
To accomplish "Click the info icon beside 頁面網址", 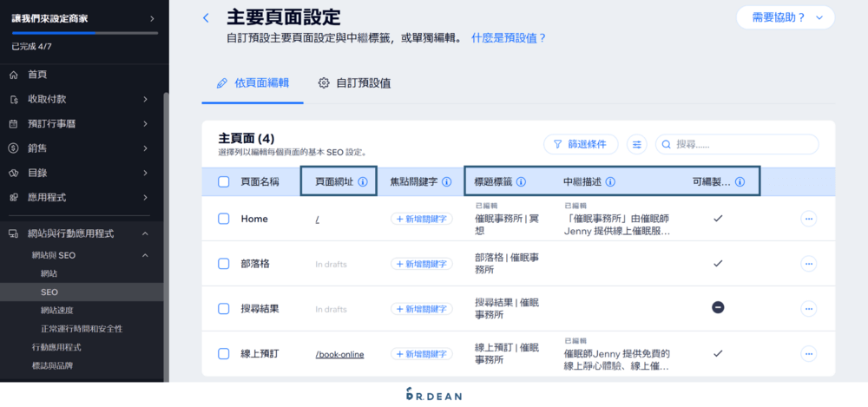I will pos(363,181).
